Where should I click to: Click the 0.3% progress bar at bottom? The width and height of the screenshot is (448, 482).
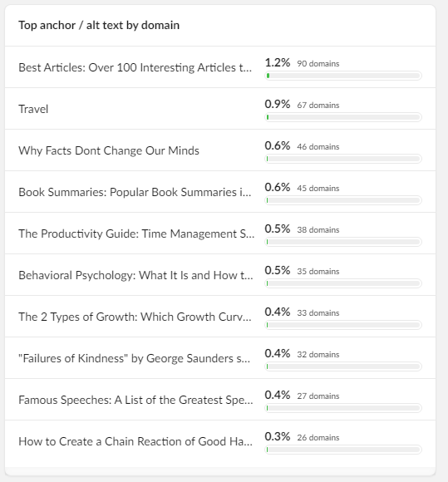[343, 450]
